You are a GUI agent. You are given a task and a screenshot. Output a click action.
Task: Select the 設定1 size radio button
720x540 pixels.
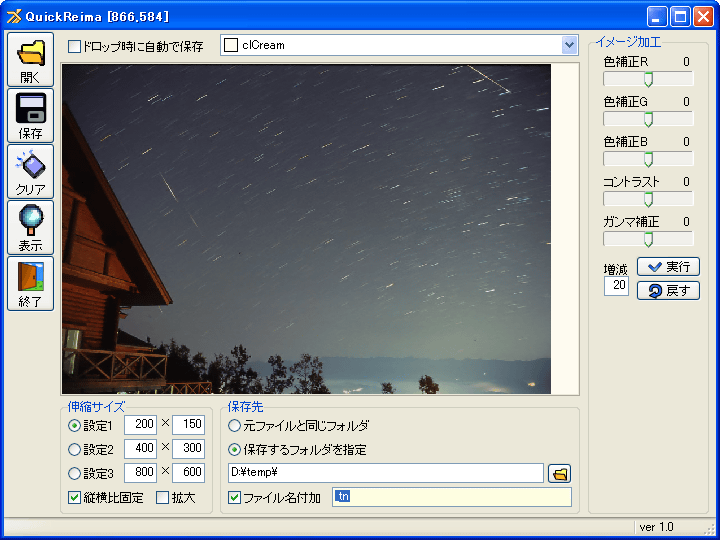pos(74,426)
